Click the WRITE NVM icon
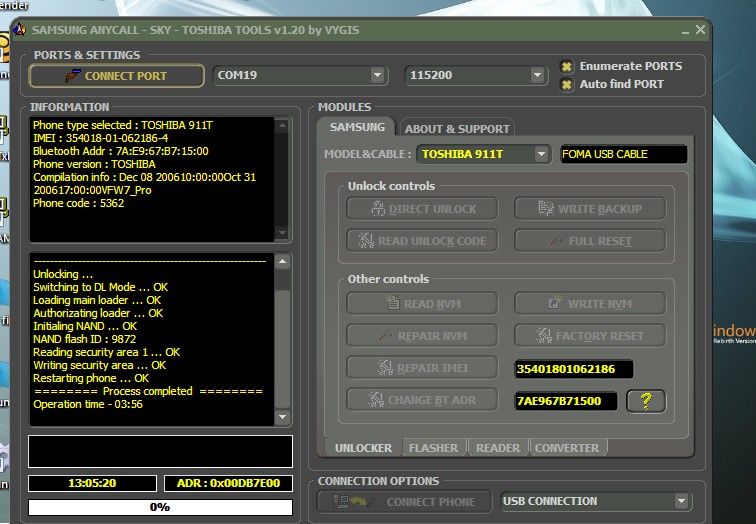Image resolution: width=756 pixels, height=524 pixels. [556, 302]
